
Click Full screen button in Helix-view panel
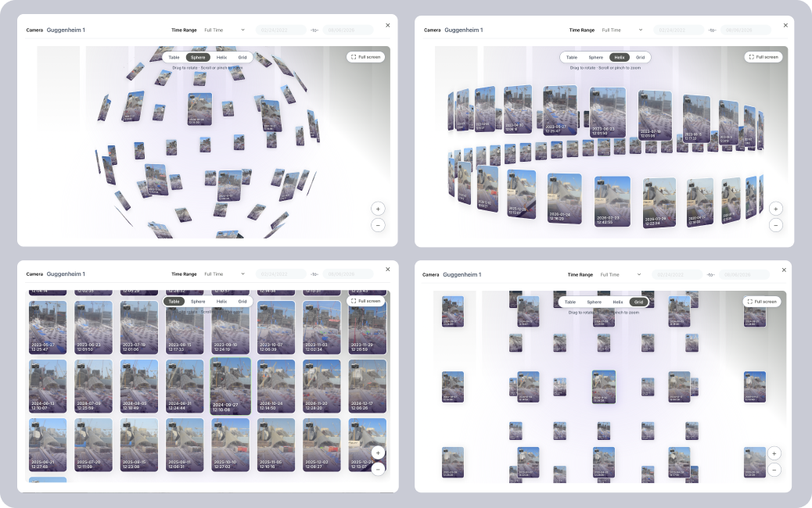(763, 57)
